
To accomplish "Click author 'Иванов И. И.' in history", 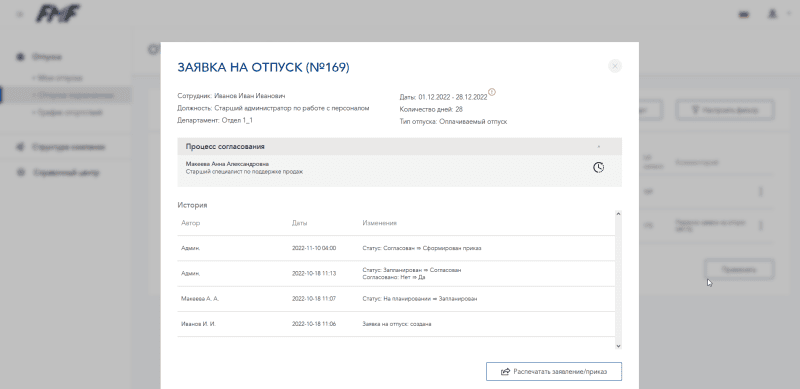I will pyautogui.click(x=198, y=324).
